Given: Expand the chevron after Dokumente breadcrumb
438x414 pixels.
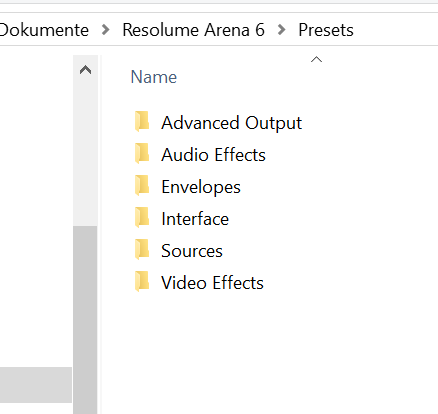Looking at the screenshot, I should point(106,30).
